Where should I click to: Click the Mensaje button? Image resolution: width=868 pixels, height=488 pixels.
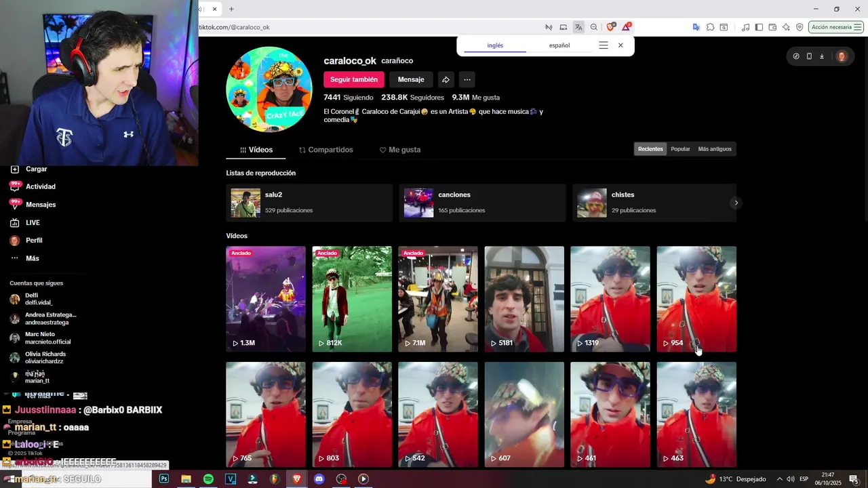(x=411, y=79)
